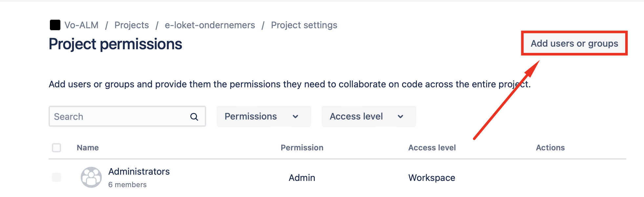Click the Name column header
The height and width of the screenshot is (197, 644).
click(x=88, y=148)
